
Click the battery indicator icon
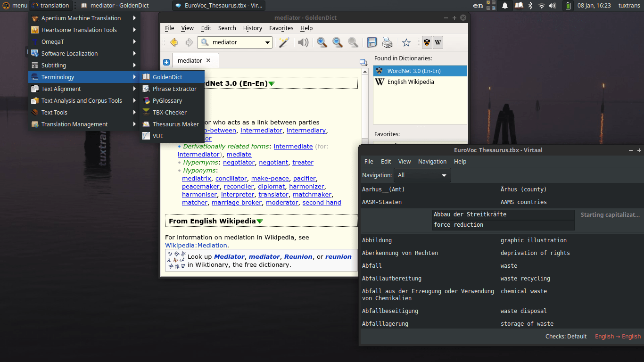tap(568, 6)
